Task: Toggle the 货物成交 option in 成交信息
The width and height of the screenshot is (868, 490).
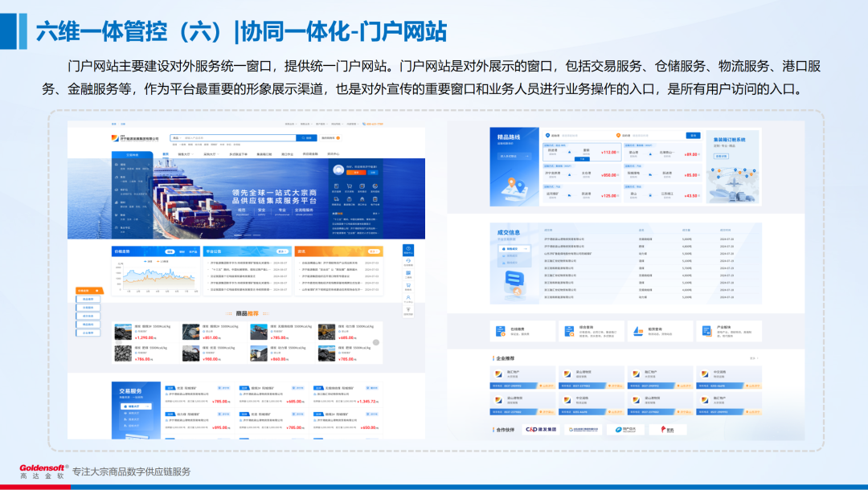Action: click(511, 248)
